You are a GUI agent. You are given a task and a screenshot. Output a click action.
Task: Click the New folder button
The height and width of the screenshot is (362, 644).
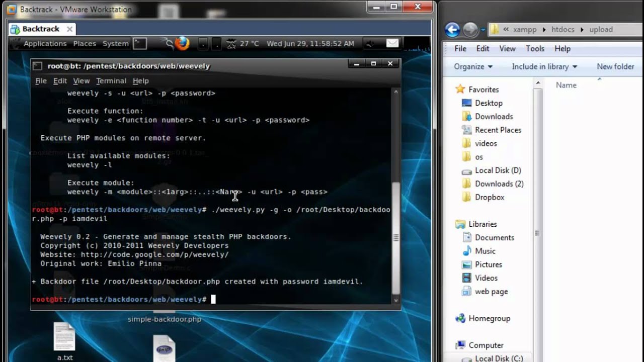(615, 66)
